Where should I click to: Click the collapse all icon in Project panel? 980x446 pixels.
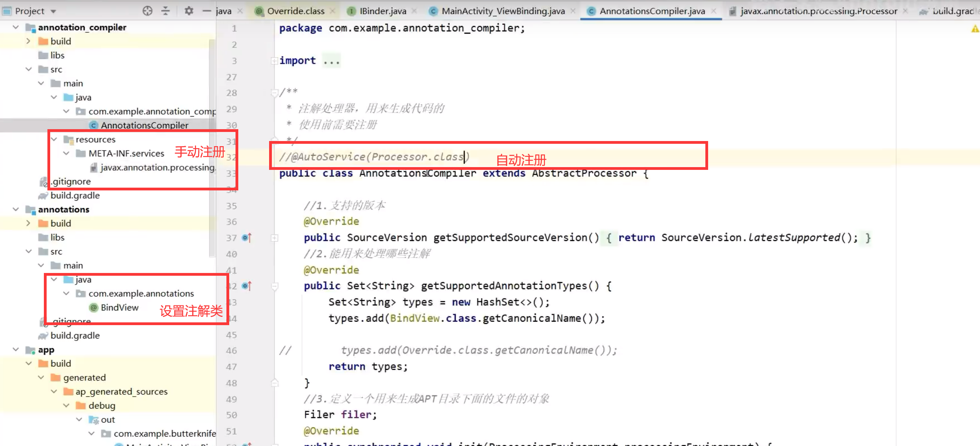coord(166,11)
